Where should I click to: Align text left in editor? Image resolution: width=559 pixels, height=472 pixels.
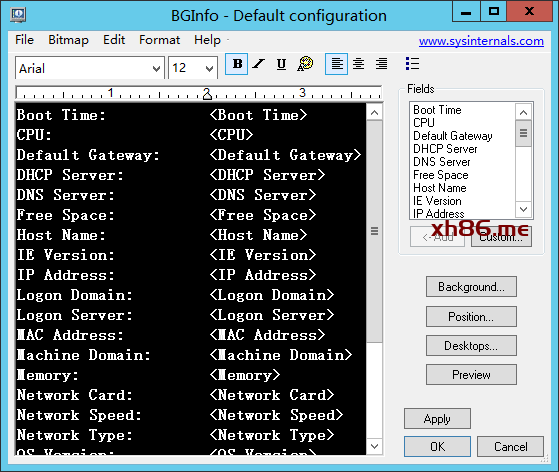pos(337,64)
